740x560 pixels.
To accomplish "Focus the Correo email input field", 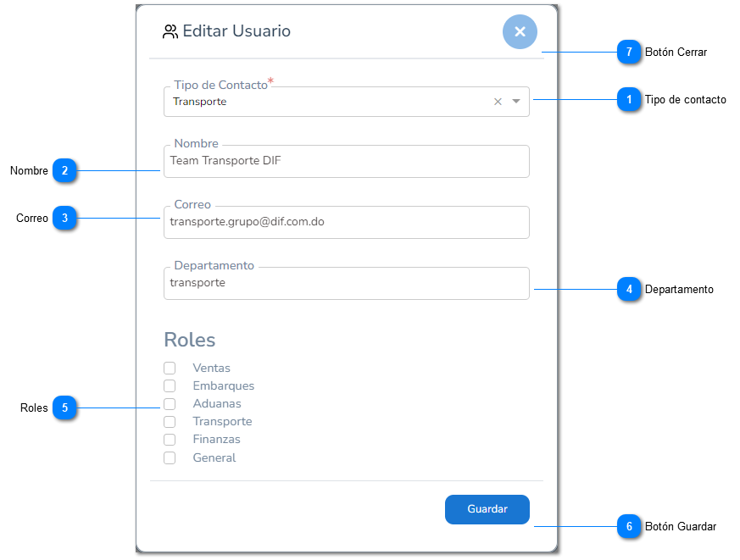I will coord(347,222).
